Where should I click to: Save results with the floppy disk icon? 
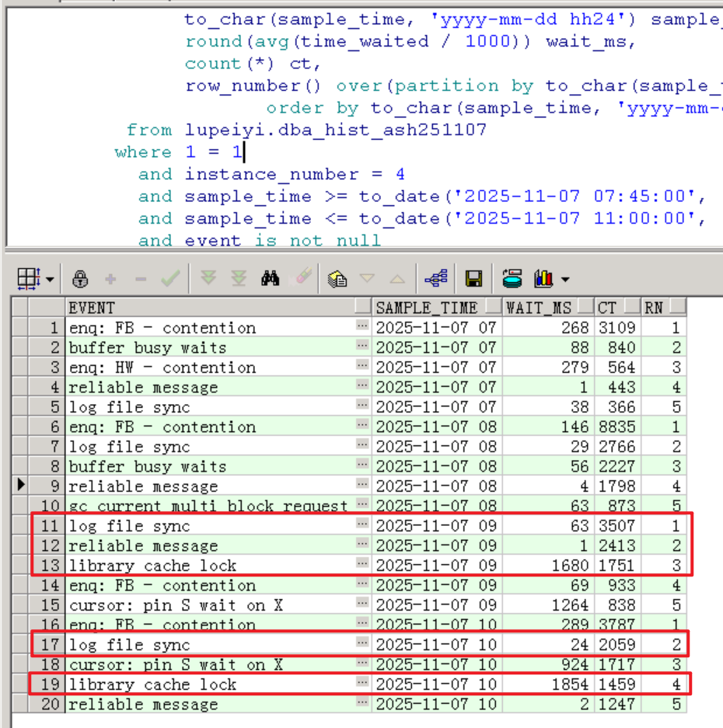pos(473,279)
